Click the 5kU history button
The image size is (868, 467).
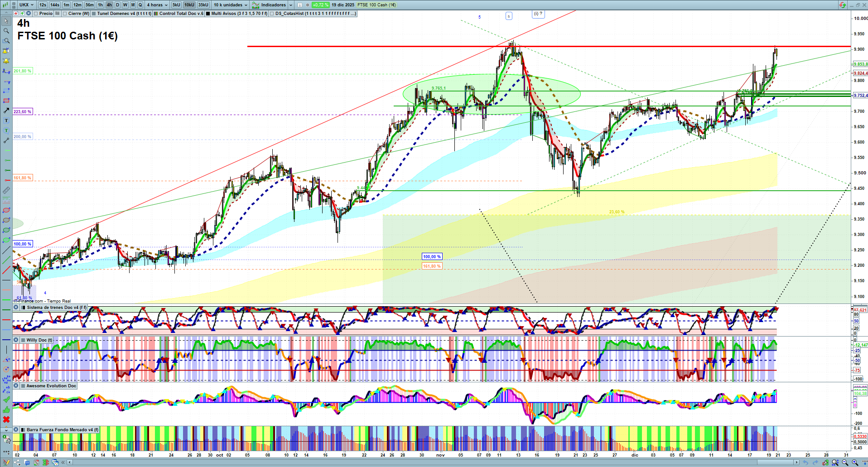tap(176, 5)
